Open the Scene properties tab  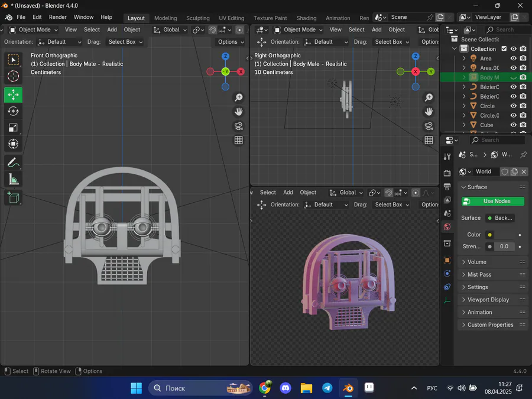pos(447,213)
